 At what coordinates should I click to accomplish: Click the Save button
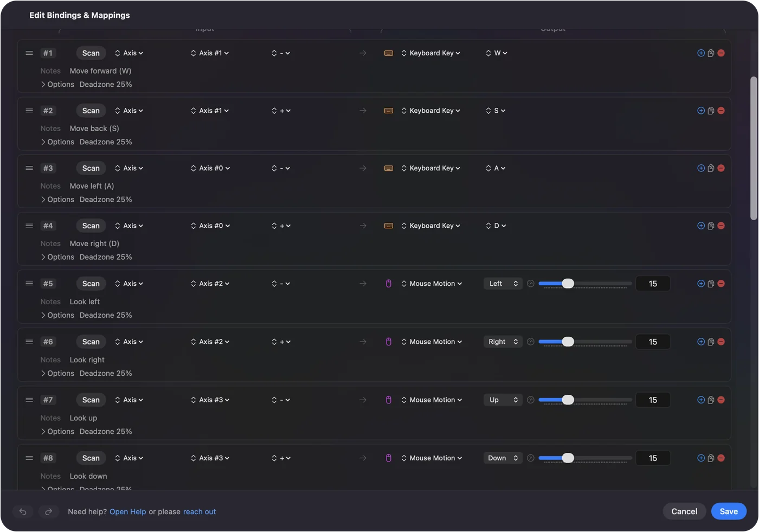pyautogui.click(x=729, y=511)
